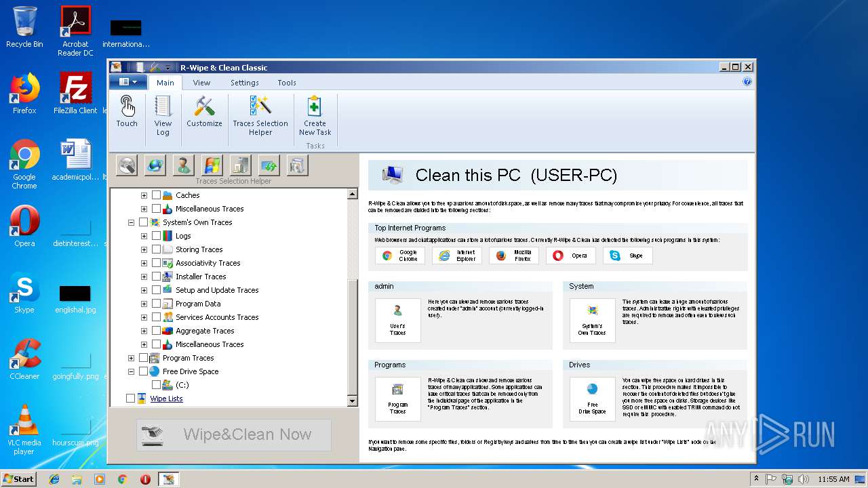
Task: Check the (C:) drive checkbox
Action: click(156, 385)
